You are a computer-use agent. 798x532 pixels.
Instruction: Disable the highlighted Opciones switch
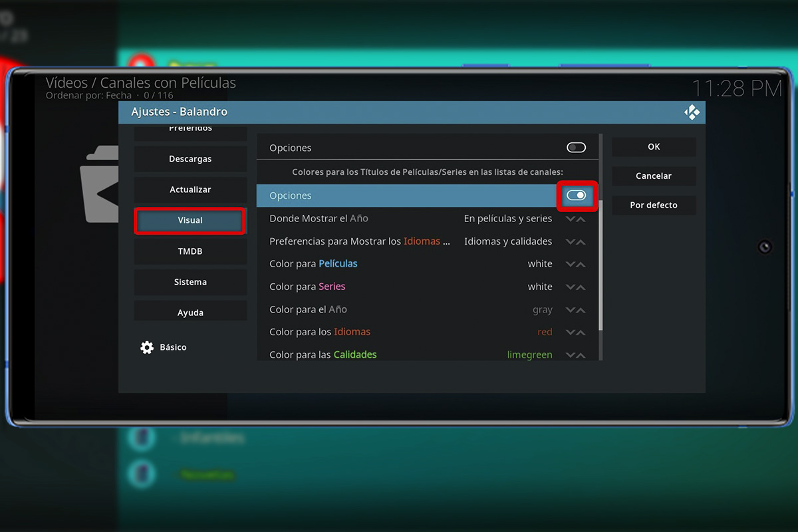click(576, 196)
